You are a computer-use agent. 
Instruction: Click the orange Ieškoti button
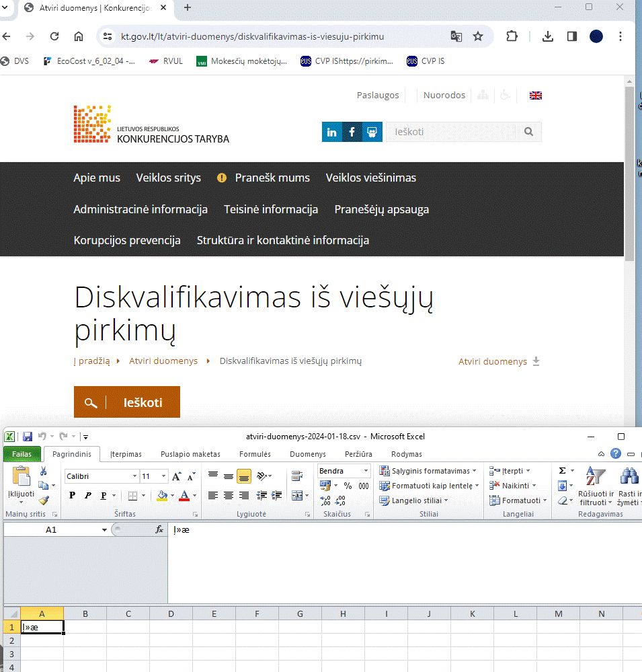pos(127,402)
